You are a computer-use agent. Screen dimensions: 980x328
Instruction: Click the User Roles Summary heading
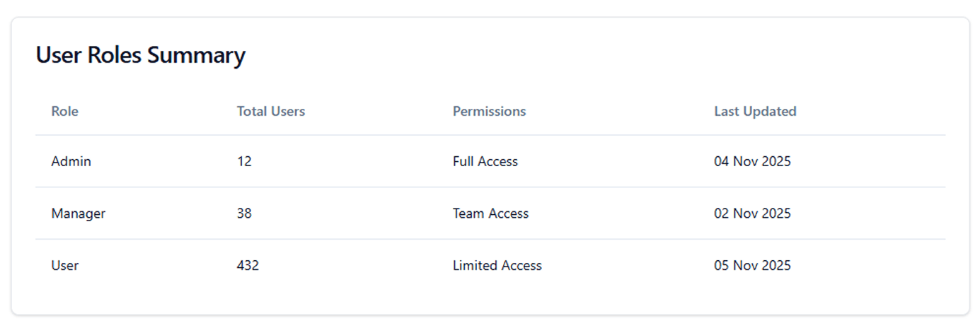tap(140, 55)
